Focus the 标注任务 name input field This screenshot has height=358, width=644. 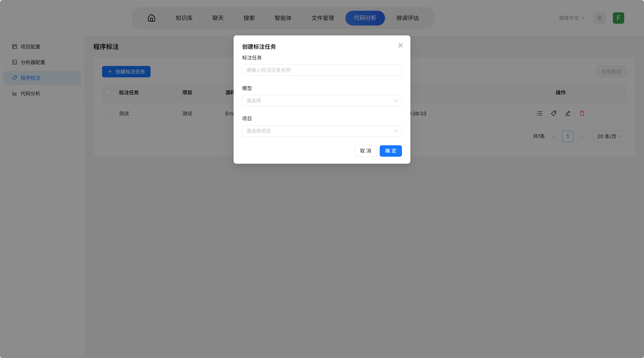click(321, 70)
